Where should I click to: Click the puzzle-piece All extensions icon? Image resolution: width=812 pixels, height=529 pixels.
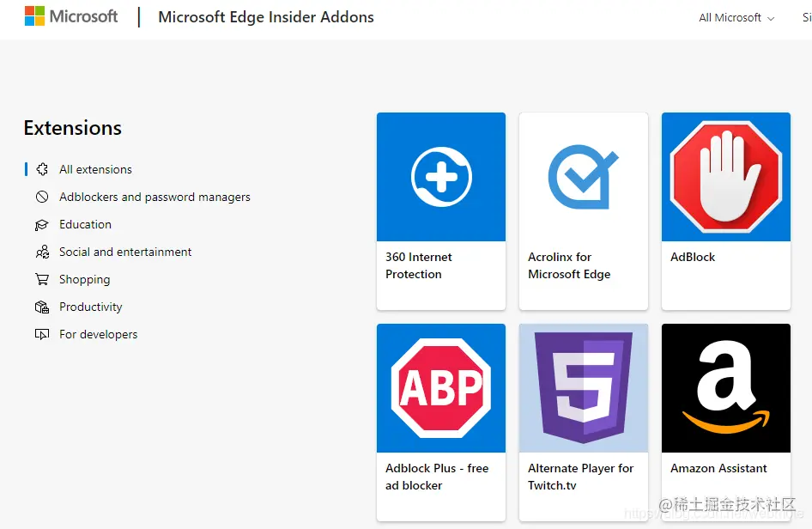42,169
